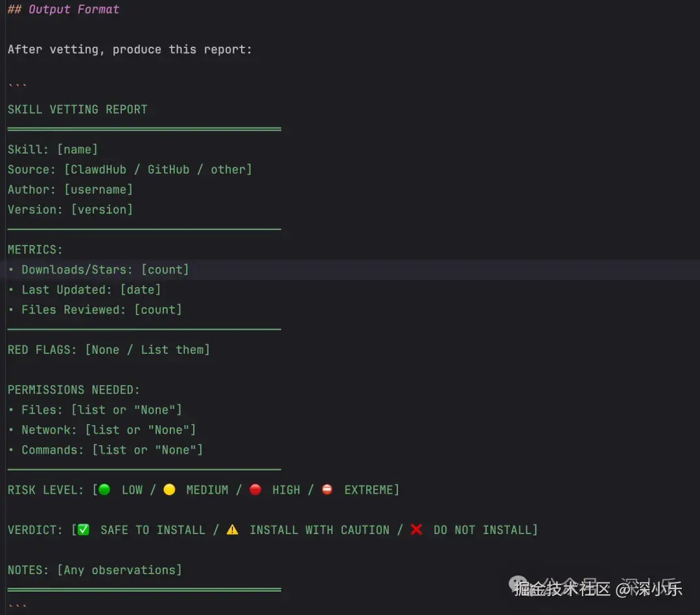Click the 'Skill: [name]' line
The width and height of the screenshot is (700, 615).
tap(52, 150)
